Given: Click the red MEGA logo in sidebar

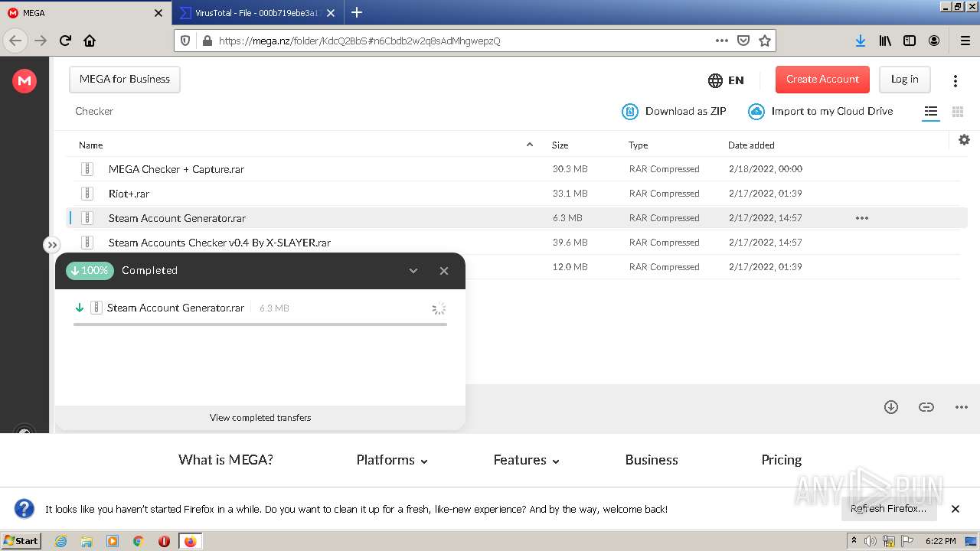Looking at the screenshot, I should (24, 80).
